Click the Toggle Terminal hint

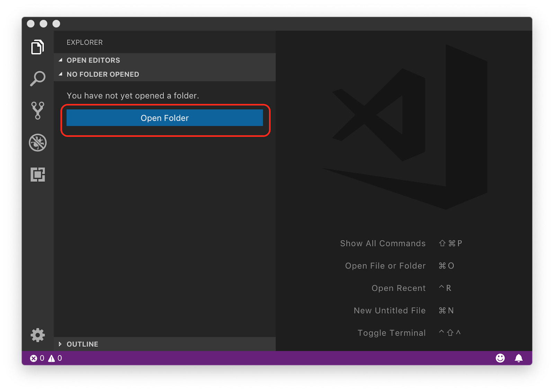click(x=391, y=333)
